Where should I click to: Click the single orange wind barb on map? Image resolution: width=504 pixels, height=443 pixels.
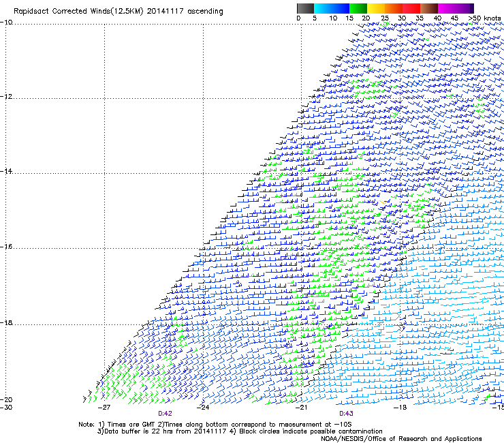point(382,202)
